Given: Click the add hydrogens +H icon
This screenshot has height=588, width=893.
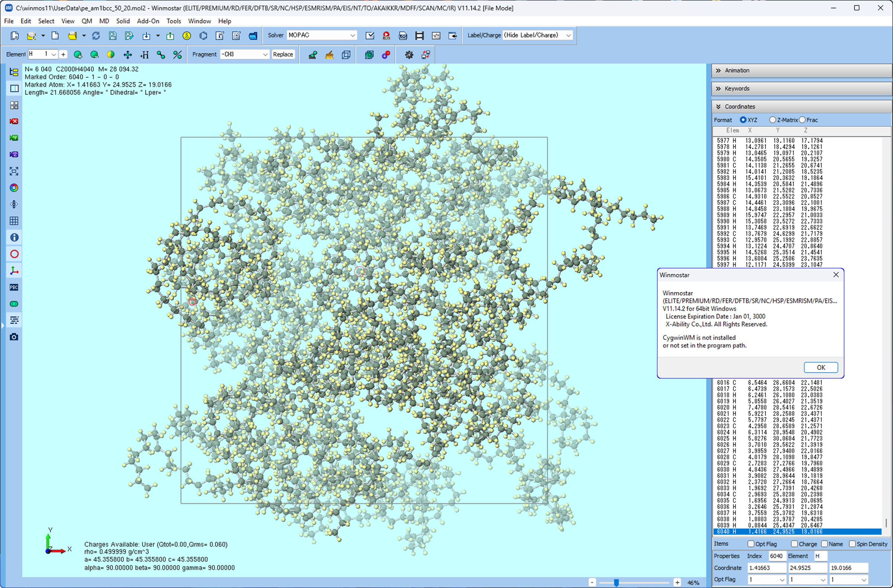Looking at the screenshot, I should pos(144,55).
